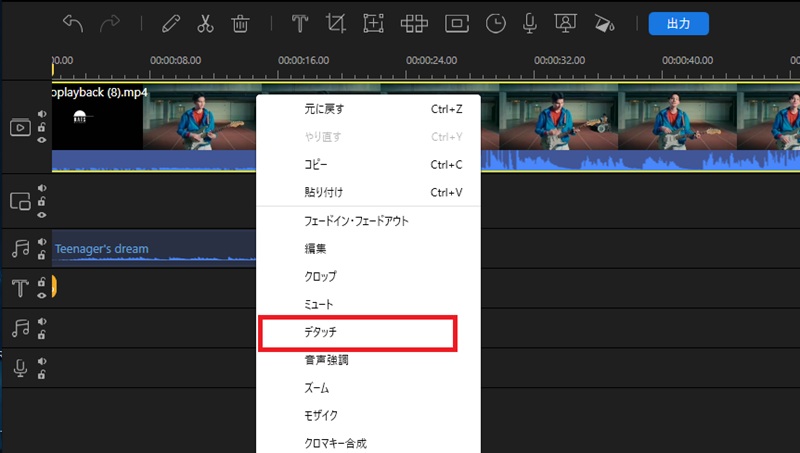Select the yellow text clip on text track
The width and height of the screenshot is (800, 453).
[54, 286]
